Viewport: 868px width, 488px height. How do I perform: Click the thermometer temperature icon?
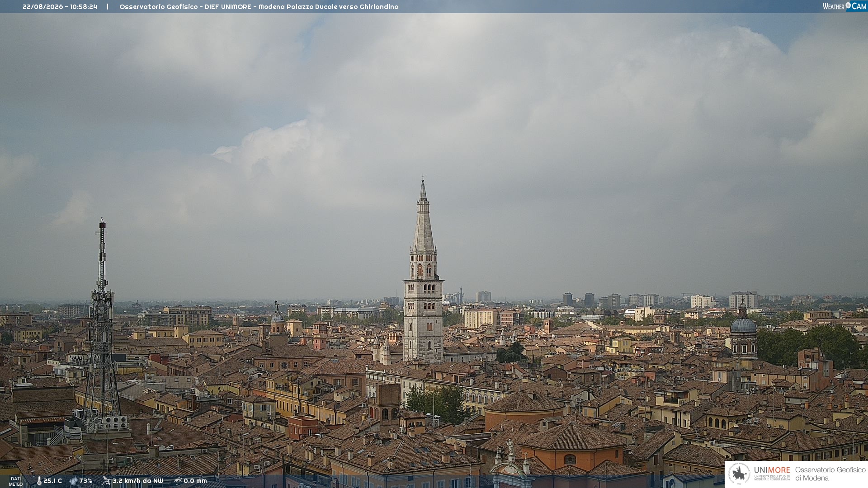(39, 481)
